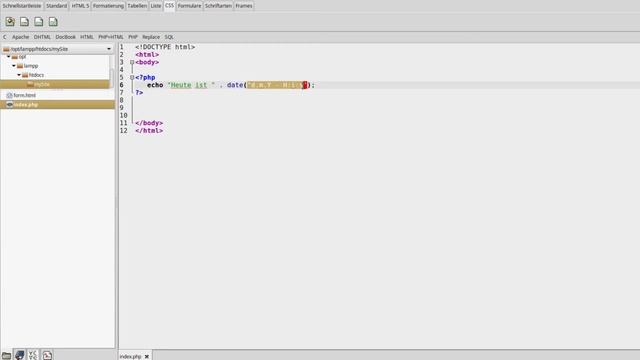Click the first CSS toolbar icon with green arrow
The height and width of the screenshot is (360, 640).
point(10,22)
